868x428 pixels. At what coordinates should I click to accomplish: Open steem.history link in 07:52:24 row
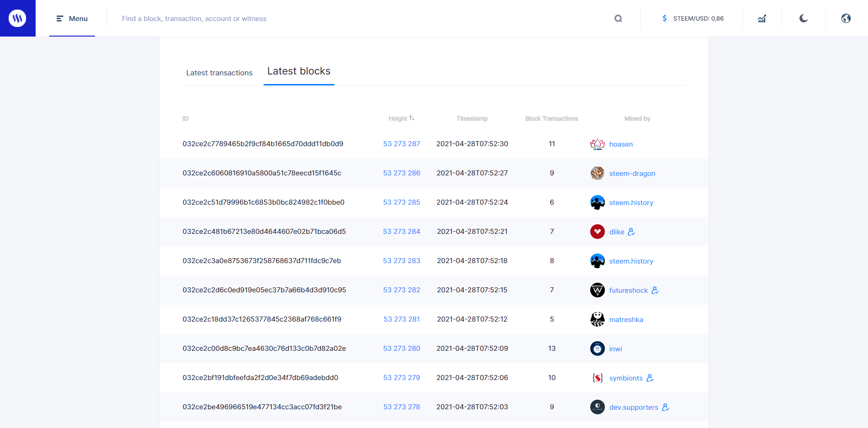(x=631, y=203)
